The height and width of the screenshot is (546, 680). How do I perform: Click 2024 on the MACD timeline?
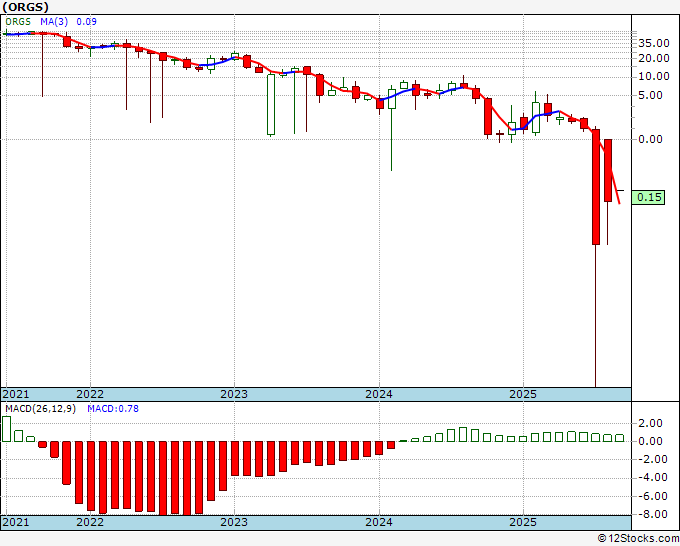379,522
